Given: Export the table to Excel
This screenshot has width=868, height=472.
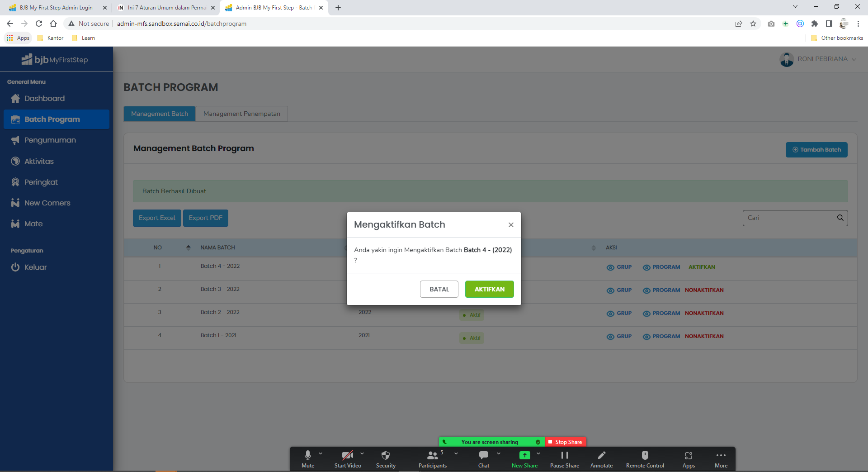Looking at the screenshot, I should click(x=157, y=218).
